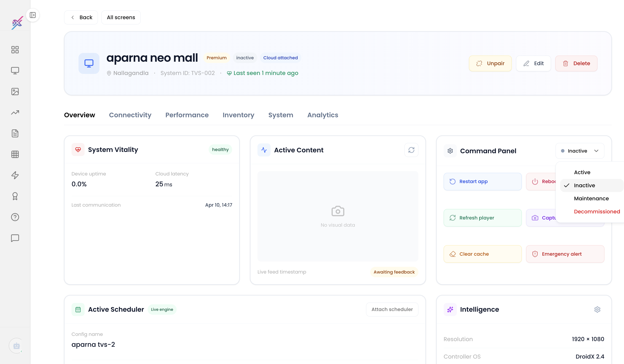Switch to the Inventory tab
Image resolution: width=624 pixels, height=364 pixels.
(x=238, y=115)
